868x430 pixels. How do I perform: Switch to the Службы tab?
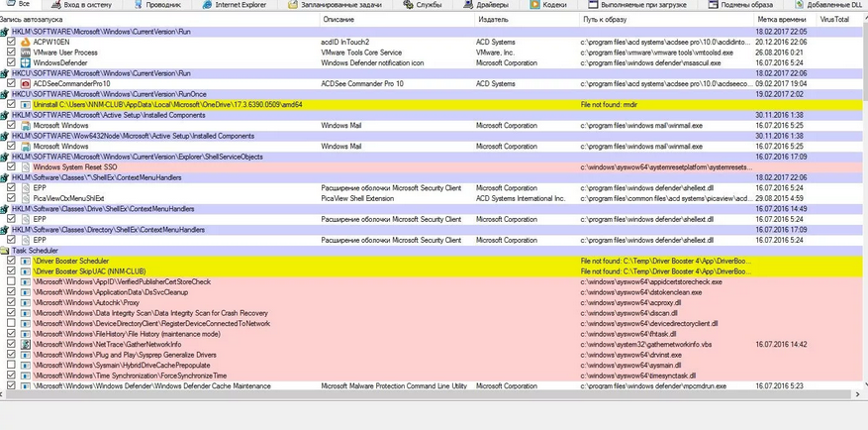pos(424,5)
